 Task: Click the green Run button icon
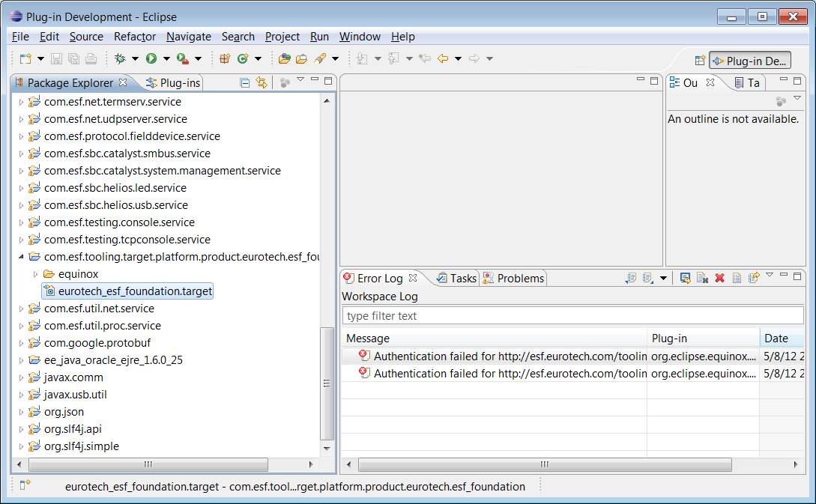click(151, 58)
